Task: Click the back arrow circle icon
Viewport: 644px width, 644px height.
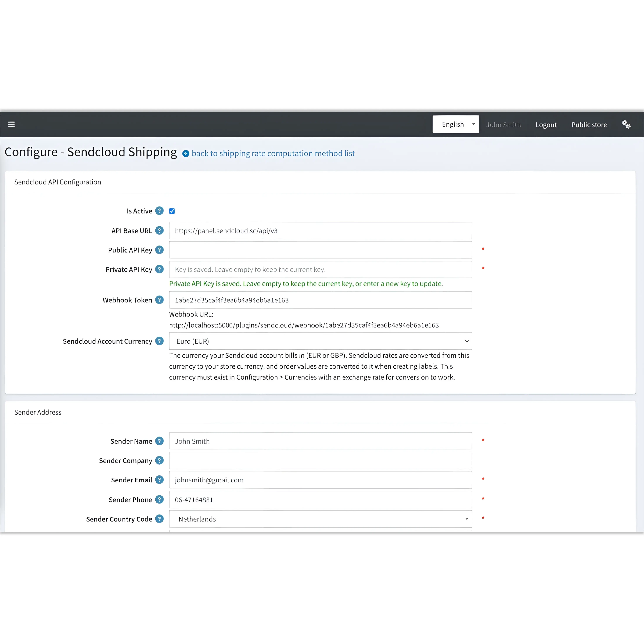Action: pos(186,153)
